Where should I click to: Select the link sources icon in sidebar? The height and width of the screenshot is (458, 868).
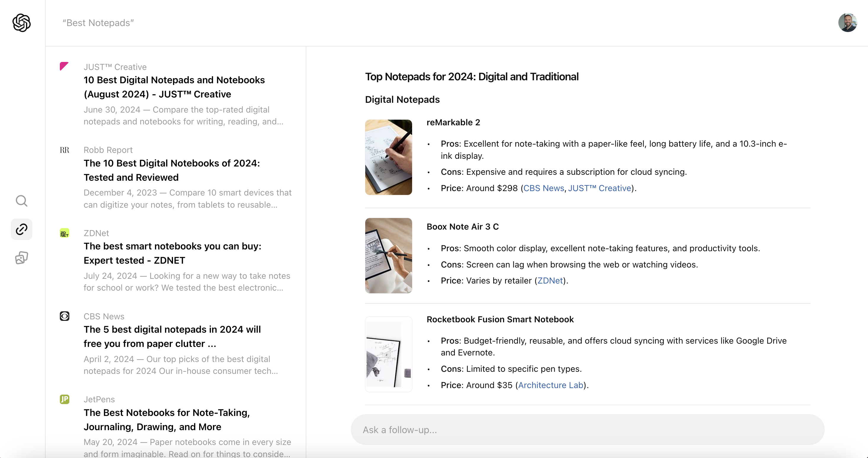coord(22,229)
